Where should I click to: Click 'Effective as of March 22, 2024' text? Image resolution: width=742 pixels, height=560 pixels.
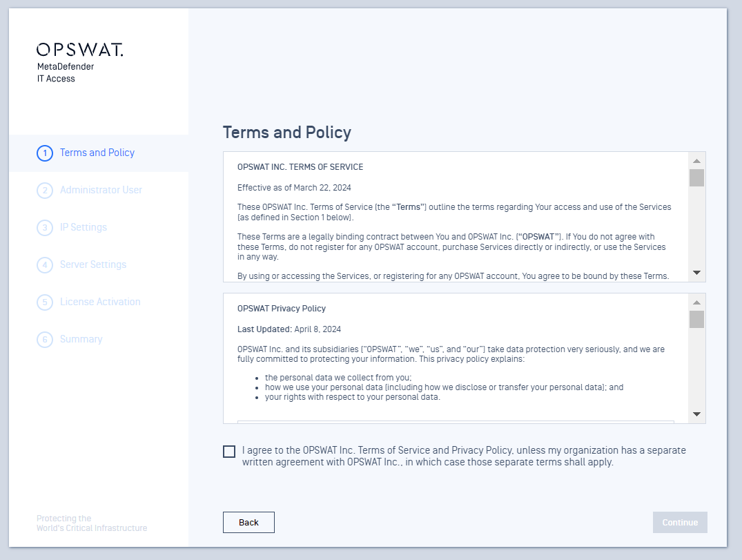(294, 188)
